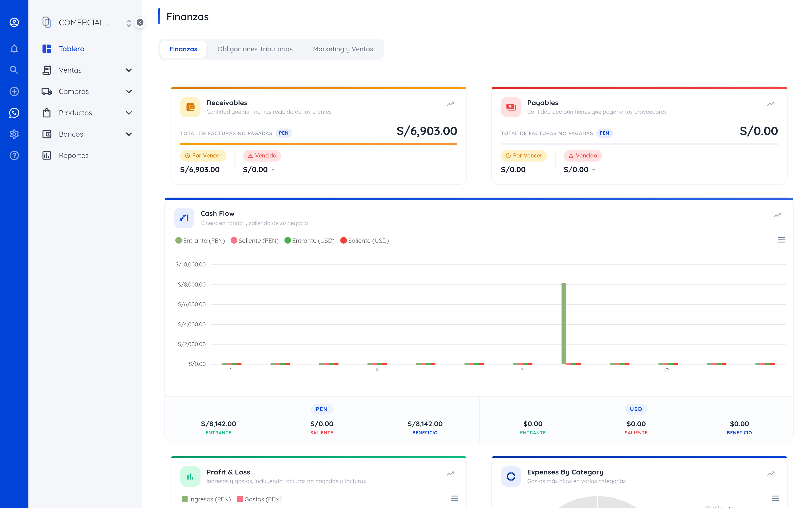Open Expenses By Category chart menu
Viewport: 812px width, 508px height.
click(x=775, y=499)
